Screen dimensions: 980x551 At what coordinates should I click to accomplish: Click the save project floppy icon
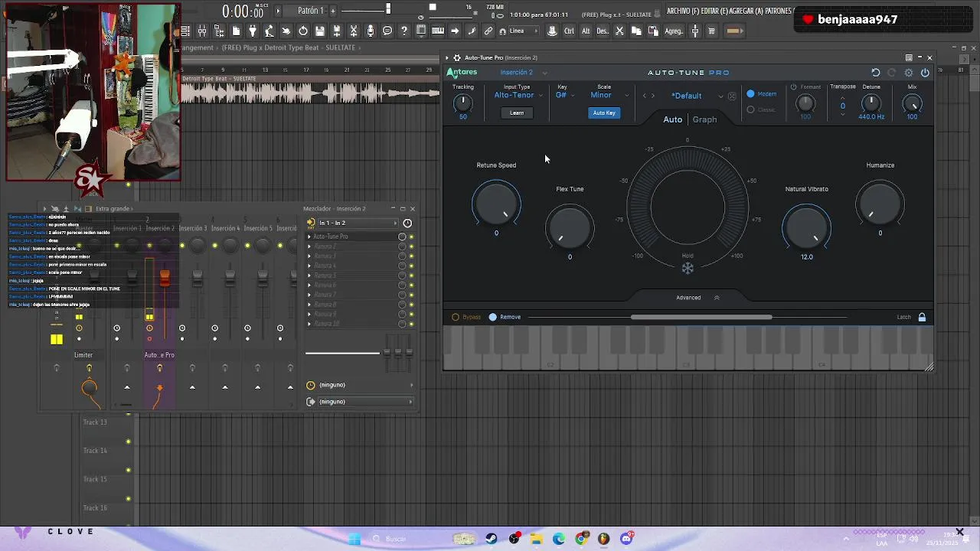319,31
